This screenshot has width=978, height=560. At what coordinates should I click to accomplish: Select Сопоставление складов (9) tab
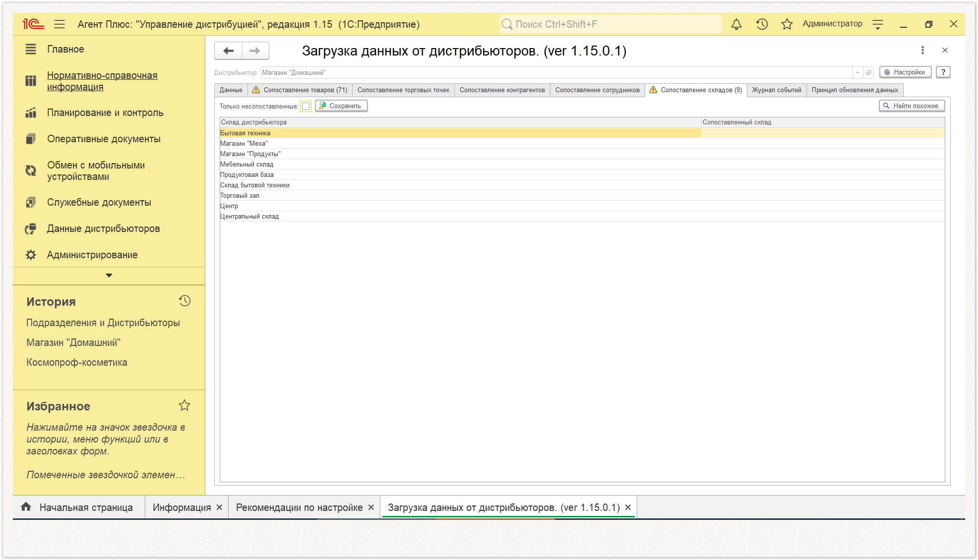point(696,90)
